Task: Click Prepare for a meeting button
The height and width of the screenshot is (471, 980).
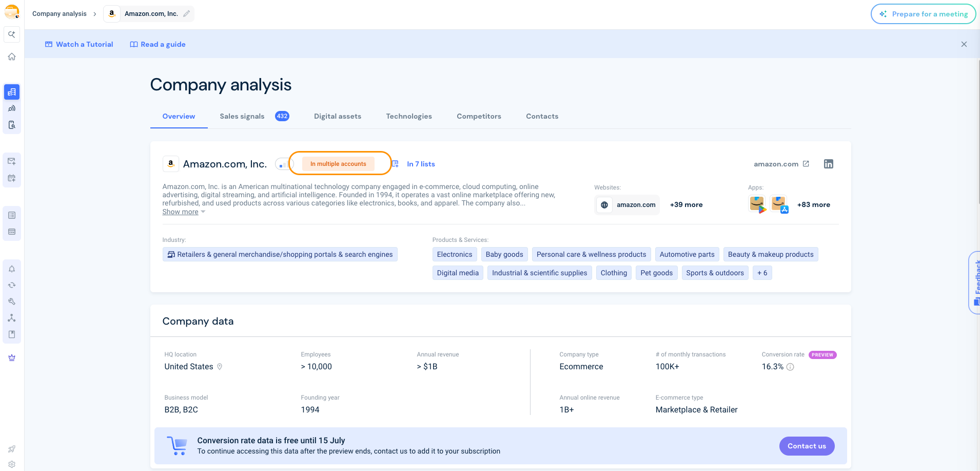Action: (923, 14)
